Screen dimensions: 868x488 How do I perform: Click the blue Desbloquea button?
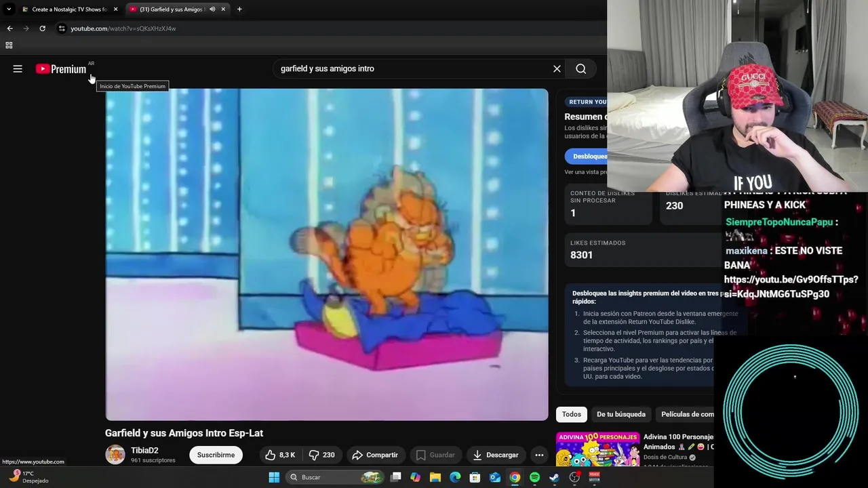pyautogui.click(x=587, y=157)
